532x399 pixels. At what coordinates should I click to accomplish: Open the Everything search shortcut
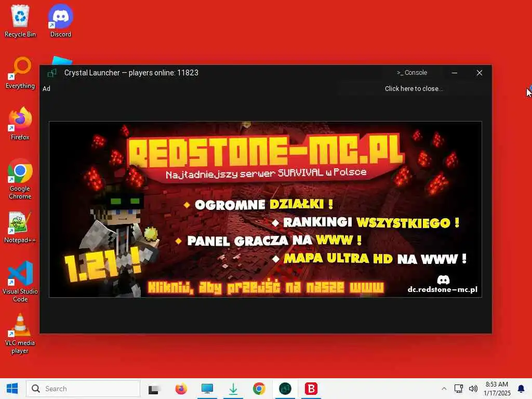20,73
